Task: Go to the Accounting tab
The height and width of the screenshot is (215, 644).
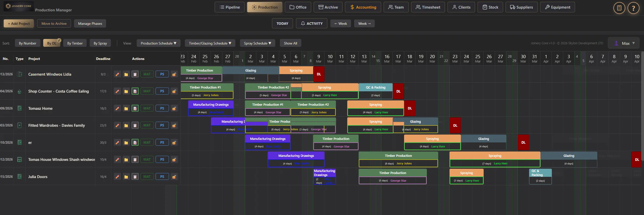Action: point(363,7)
